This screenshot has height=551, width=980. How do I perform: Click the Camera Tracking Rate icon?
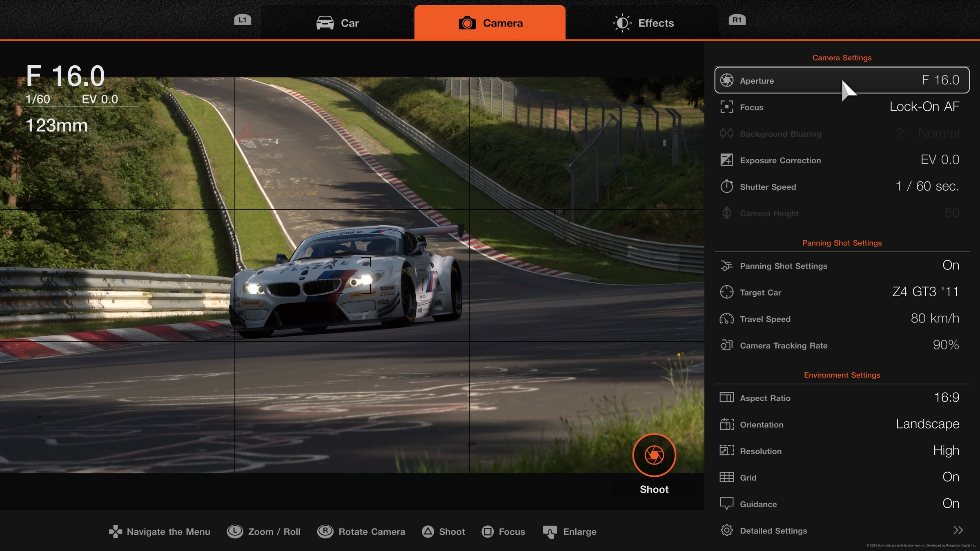click(x=726, y=345)
